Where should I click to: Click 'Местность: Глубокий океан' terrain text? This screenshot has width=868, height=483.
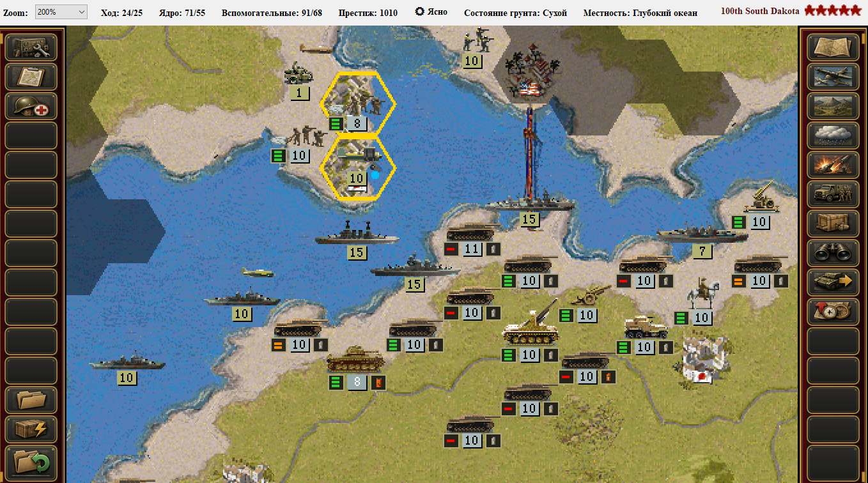(640, 13)
